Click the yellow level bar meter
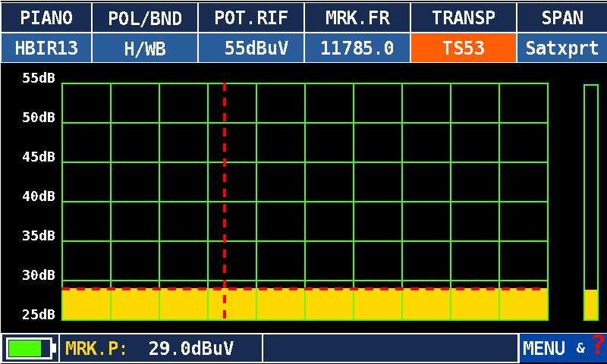 (x=591, y=202)
